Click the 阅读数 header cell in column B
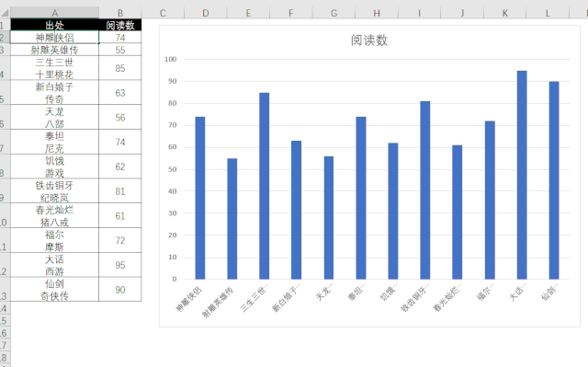This screenshot has width=588, height=367. point(120,25)
